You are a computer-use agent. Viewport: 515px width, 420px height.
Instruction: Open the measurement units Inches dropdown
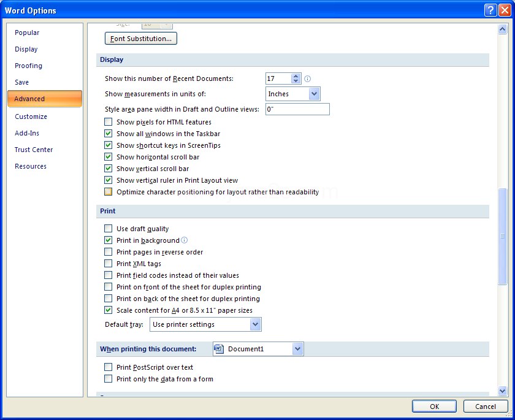coord(292,94)
